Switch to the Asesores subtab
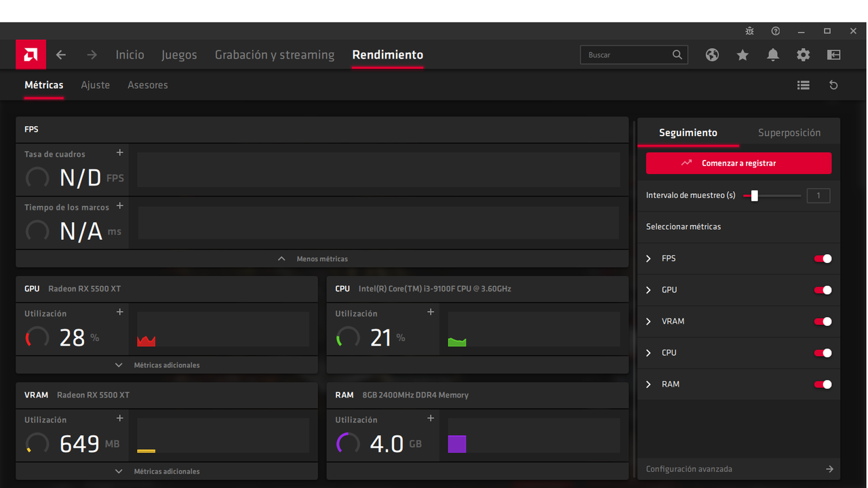 coord(148,85)
